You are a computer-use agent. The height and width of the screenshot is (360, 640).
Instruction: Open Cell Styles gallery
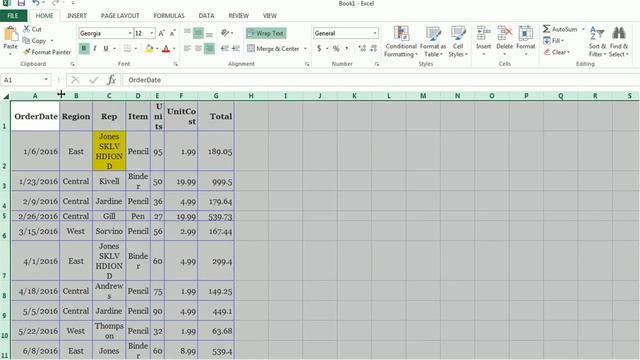tap(458, 42)
